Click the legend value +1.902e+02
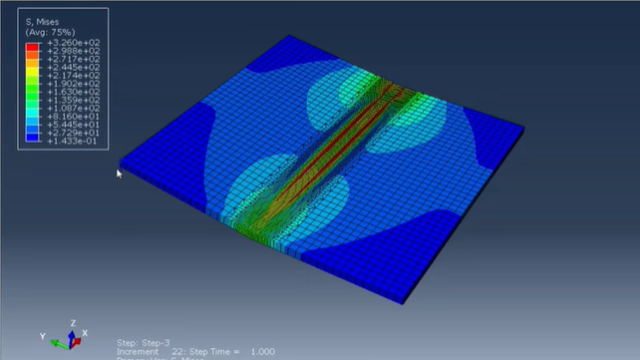 click(x=73, y=84)
